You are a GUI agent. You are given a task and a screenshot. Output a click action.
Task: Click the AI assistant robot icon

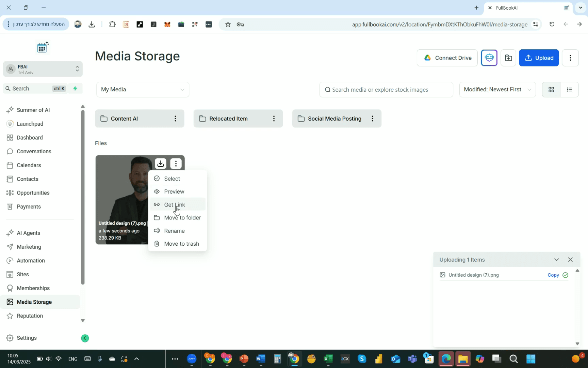tap(489, 58)
